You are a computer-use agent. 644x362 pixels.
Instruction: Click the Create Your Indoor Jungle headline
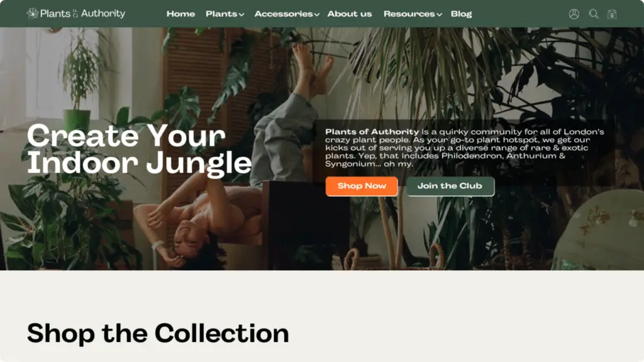click(x=139, y=150)
